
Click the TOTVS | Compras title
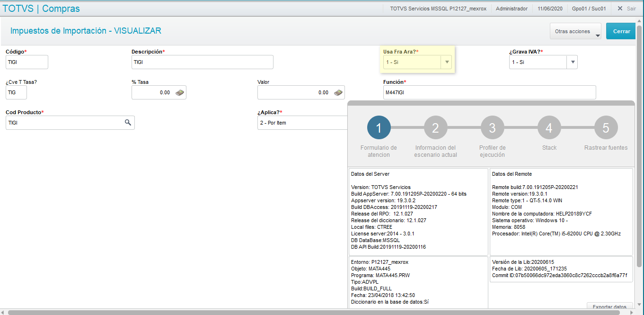[x=41, y=9]
